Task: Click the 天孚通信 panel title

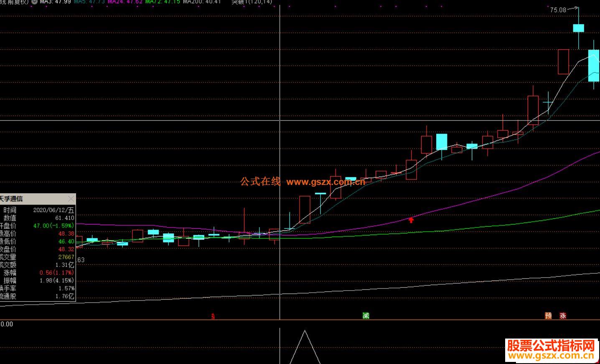Action: [11, 199]
